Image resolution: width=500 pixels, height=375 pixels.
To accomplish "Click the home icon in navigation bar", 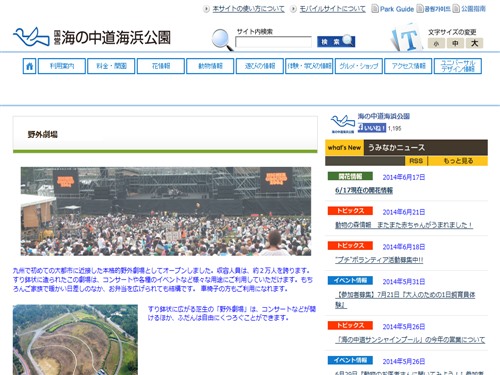I will coord(29,66).
